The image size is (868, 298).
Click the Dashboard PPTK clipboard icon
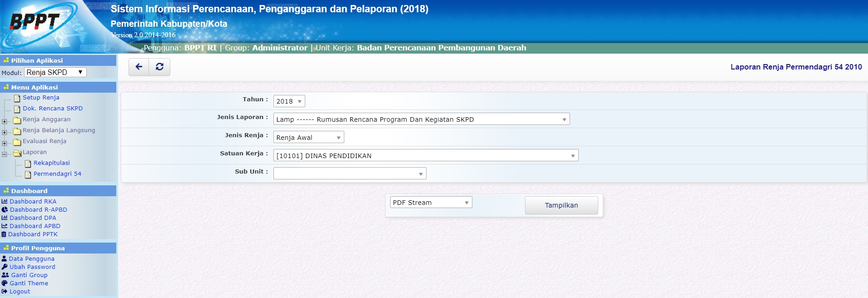pos(4,234)
